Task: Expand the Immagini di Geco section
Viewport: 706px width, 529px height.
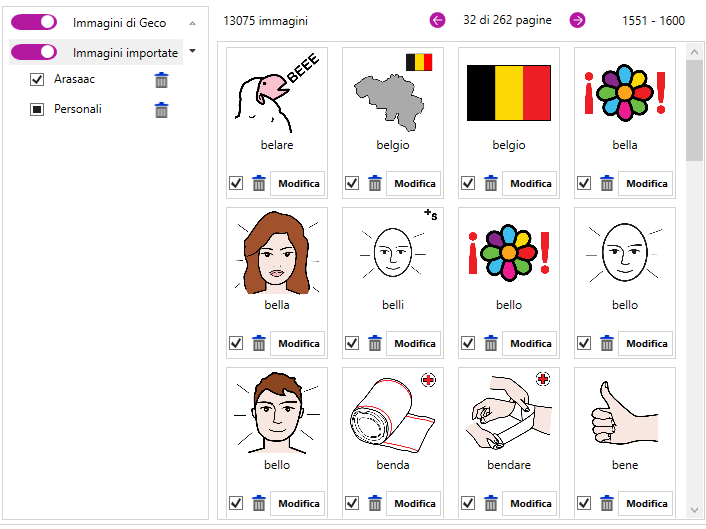Action: (192, 22)
